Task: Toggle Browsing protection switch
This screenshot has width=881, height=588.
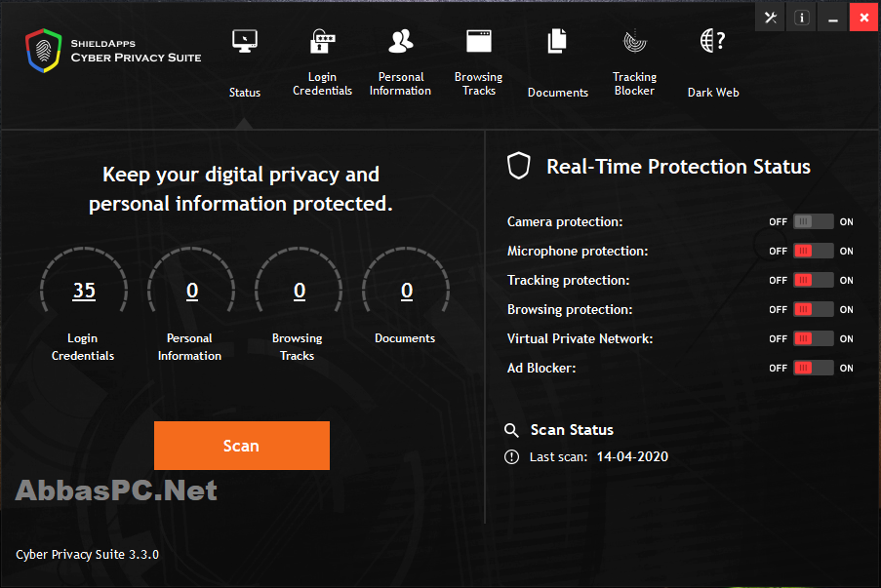Action: point(813,309)
